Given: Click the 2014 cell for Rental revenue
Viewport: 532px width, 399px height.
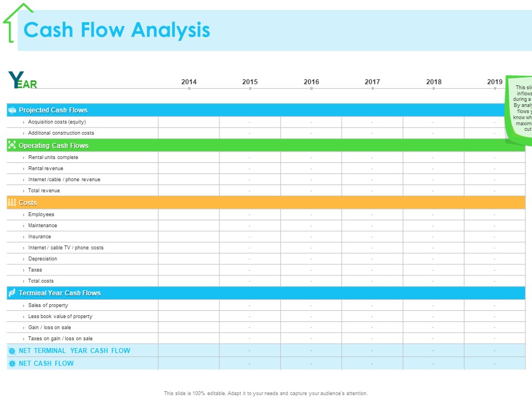Looking at the screenshot, I should (188, 168).
